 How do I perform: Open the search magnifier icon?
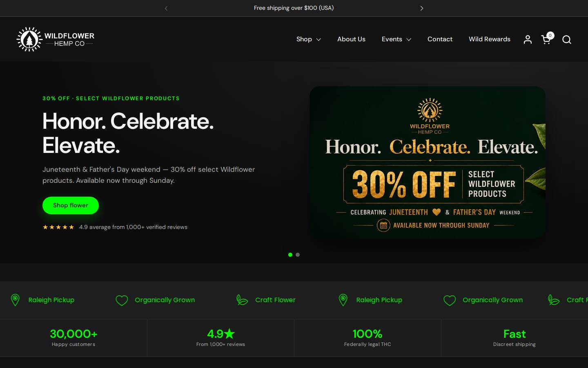coord(566,39)
